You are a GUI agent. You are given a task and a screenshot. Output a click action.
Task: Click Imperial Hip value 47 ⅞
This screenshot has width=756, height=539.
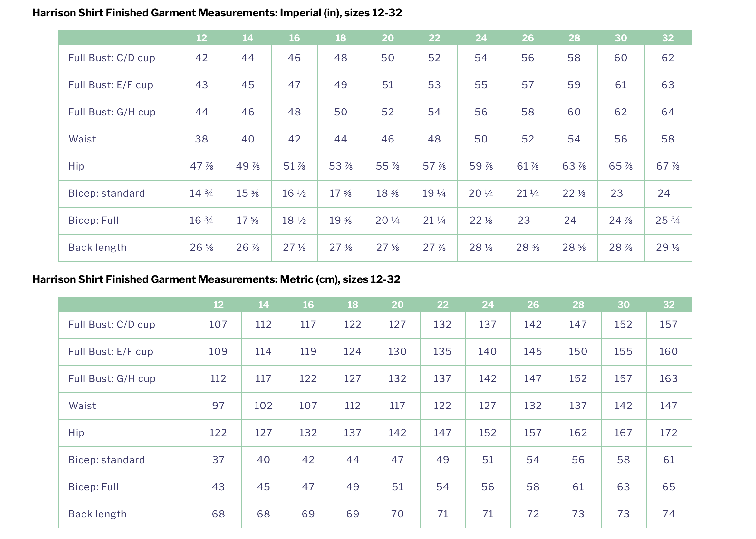tap(202, 166)
